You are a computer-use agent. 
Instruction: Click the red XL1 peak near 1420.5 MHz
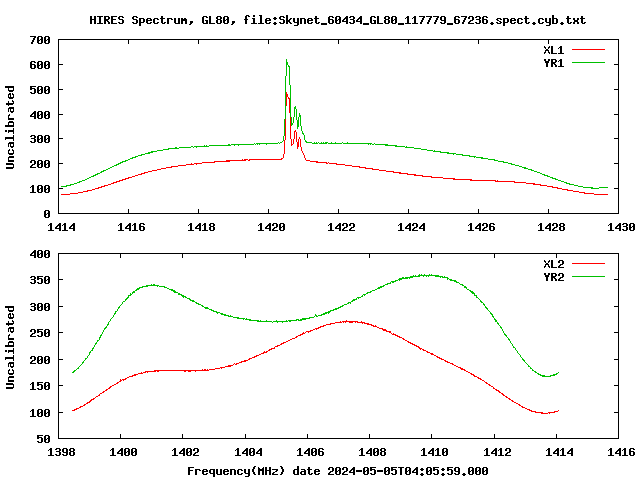[x=287, y=94]
